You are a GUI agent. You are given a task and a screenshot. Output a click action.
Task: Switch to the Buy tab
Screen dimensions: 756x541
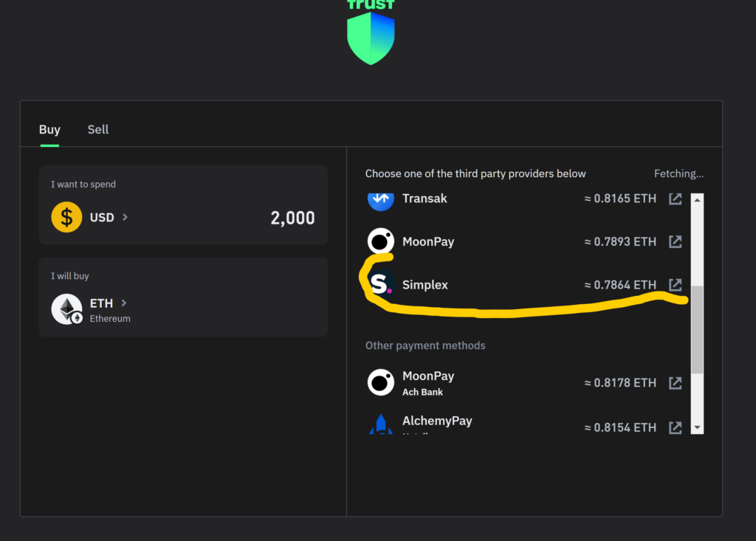tap(49, 130)
